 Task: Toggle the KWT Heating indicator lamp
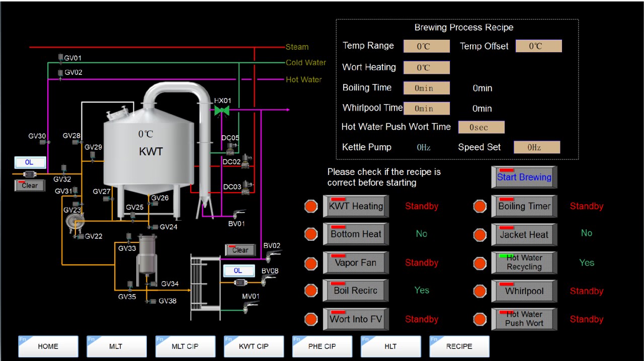(x=310, y=206)
